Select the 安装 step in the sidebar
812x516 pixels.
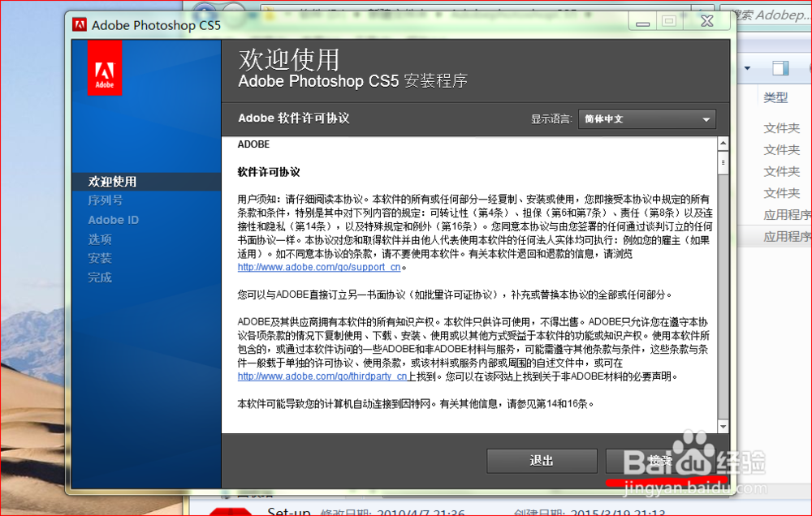[x=99, y=258]
